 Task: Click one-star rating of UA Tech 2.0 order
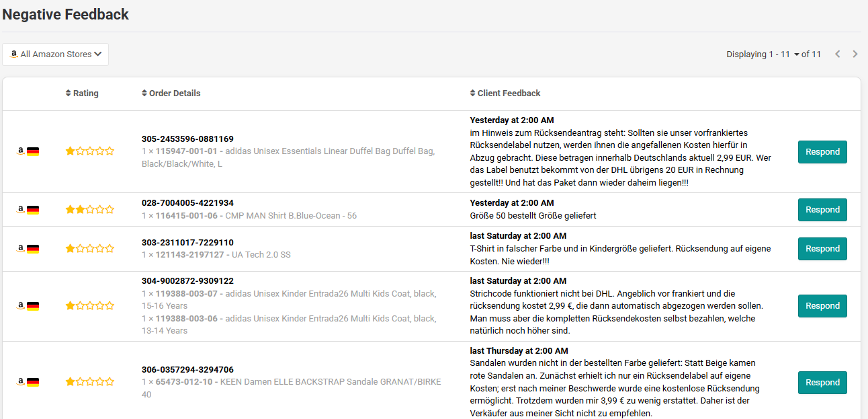coord(89,249)
